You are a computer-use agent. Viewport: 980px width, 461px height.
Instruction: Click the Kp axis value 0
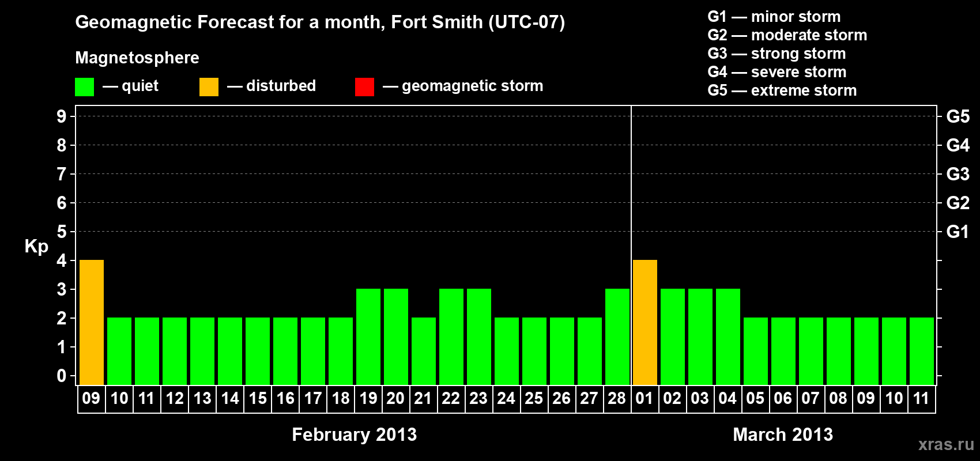[x=62, y=376]
